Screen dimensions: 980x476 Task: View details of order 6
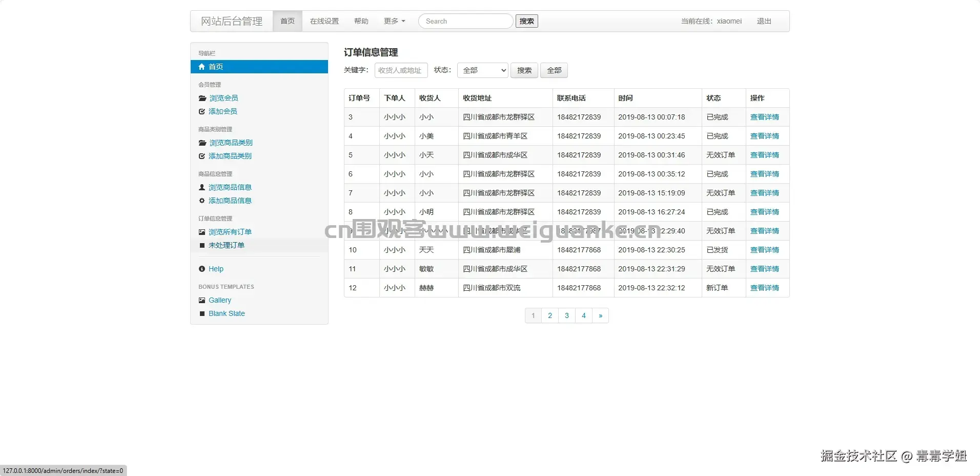click(x=764, y=174)
